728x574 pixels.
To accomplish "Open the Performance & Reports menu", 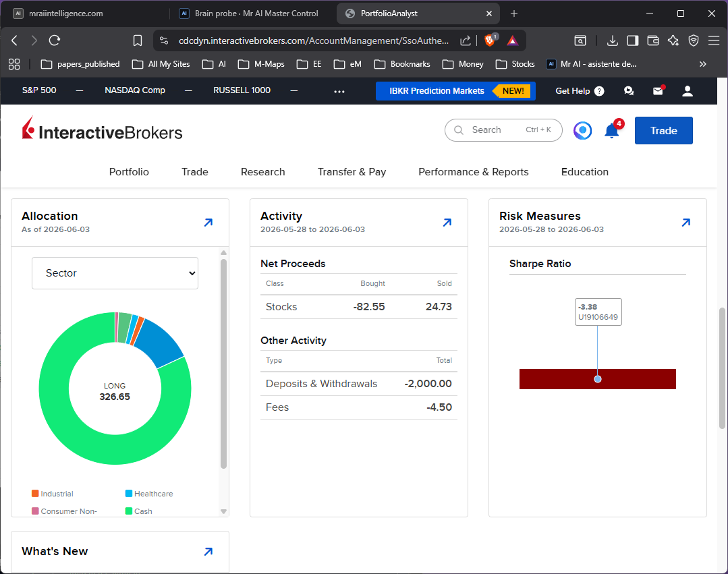I will coord(474,172).
